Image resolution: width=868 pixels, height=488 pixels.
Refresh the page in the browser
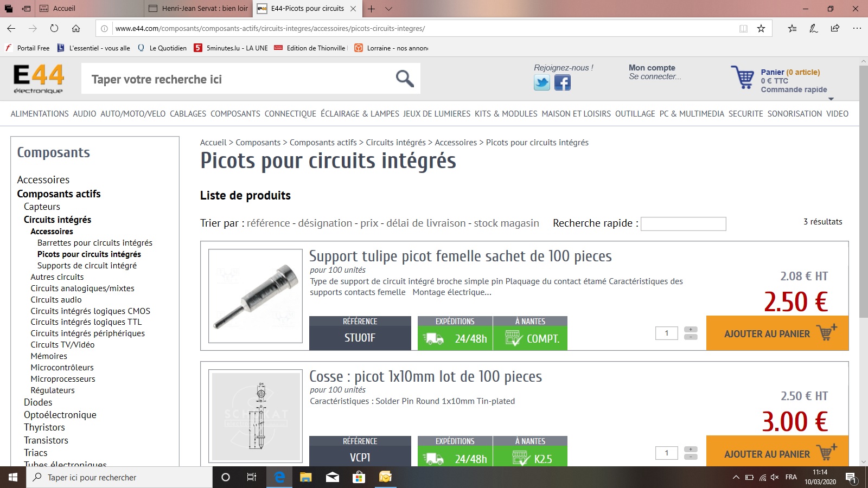point(54,29)
